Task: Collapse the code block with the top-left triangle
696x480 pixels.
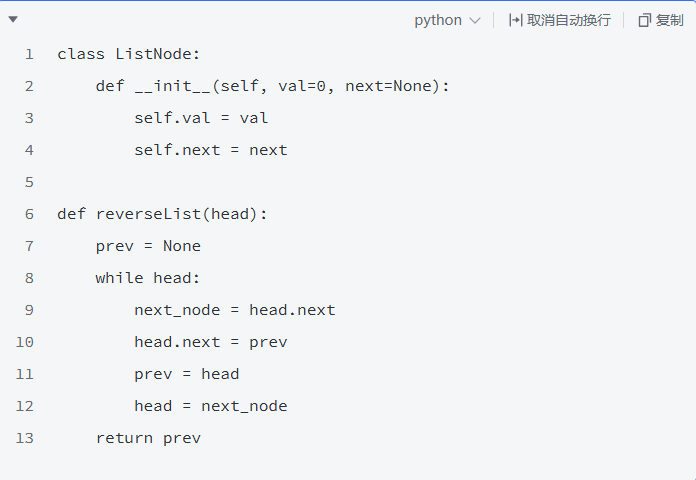Action: pyautogui.click(x=13, y=19)
